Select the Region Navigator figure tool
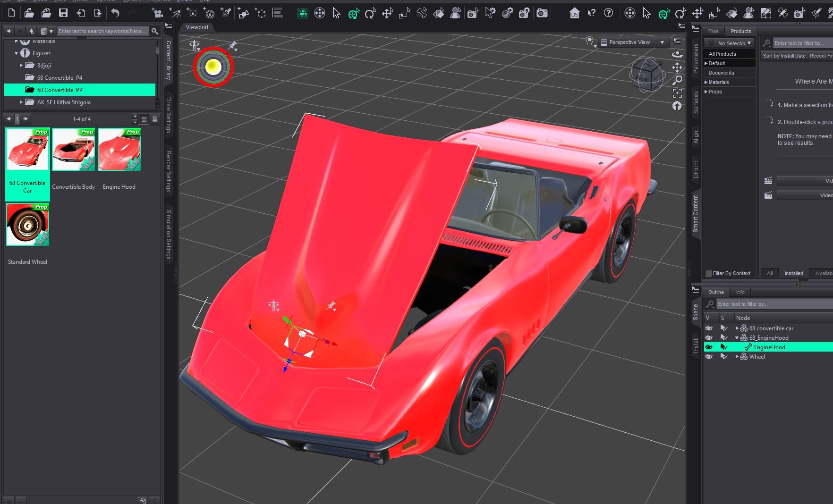The image size is (833, 504). pos(456,13)
